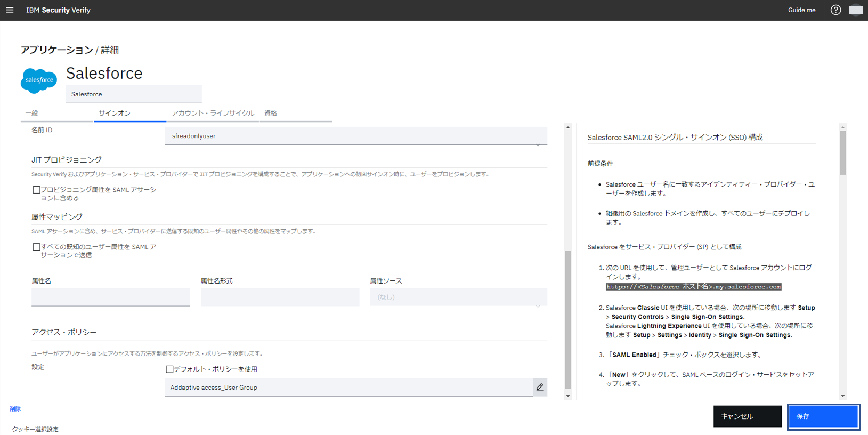This screenshot has width=868, height=435.
Task: Switch to the 一般 tab
Action: point(57,114)
